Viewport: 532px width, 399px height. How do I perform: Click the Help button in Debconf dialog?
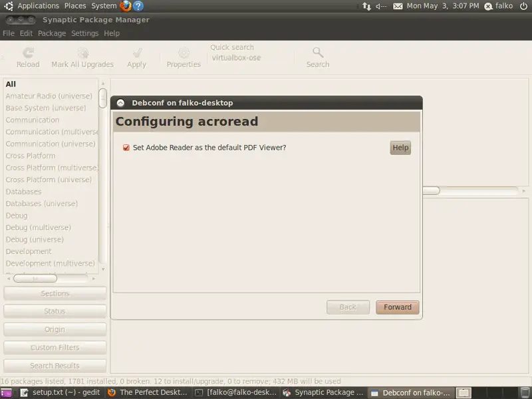(x=400, y=148)
